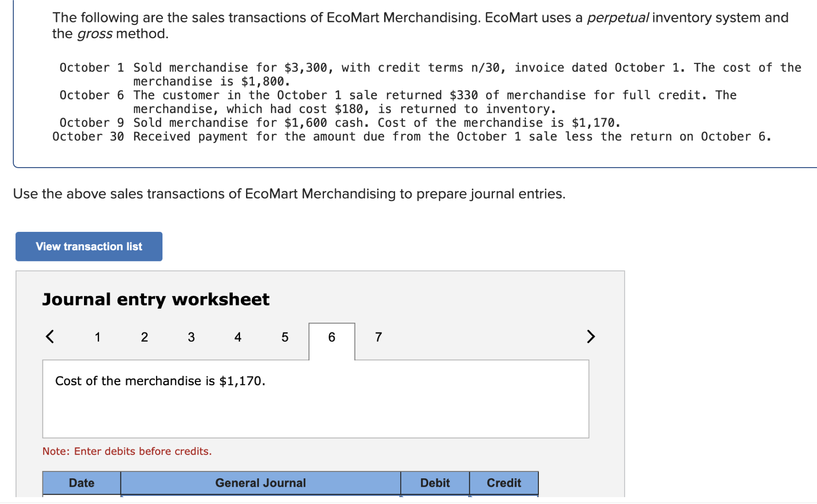
Task: Switch to journal entry tab 1
Action: tap(98, 337)
